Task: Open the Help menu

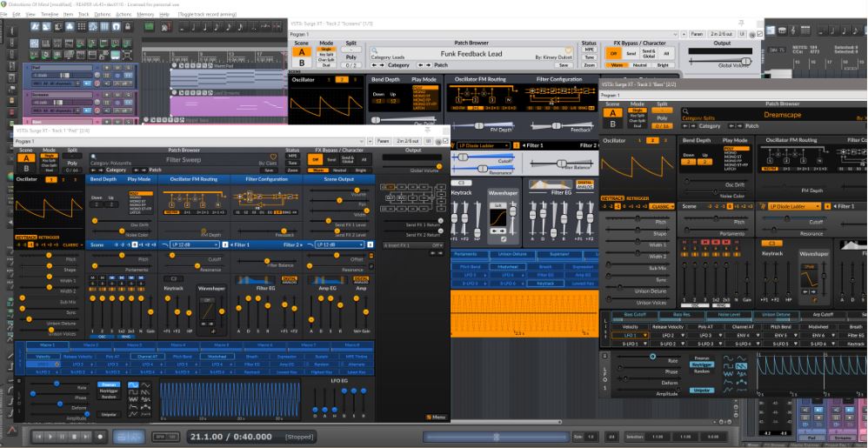Action: click(x=164, y=14)
